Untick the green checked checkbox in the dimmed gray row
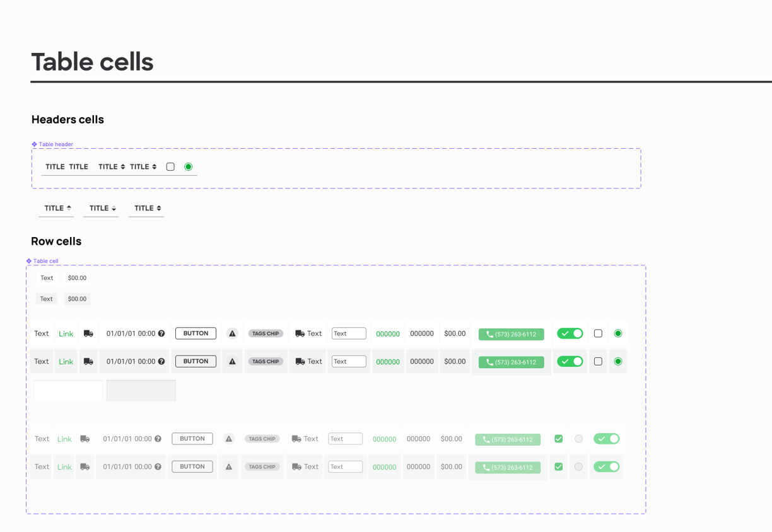The image size is (772, 532). point(559,466)
